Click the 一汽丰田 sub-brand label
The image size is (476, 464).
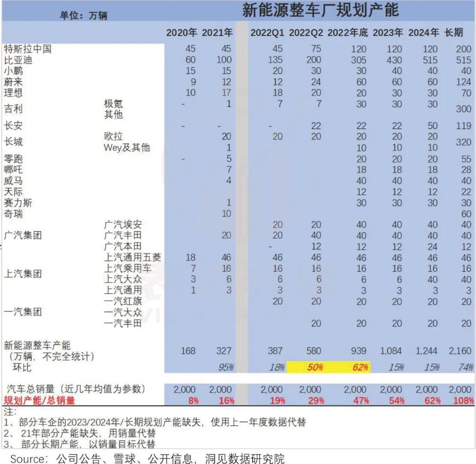[123, 323]
